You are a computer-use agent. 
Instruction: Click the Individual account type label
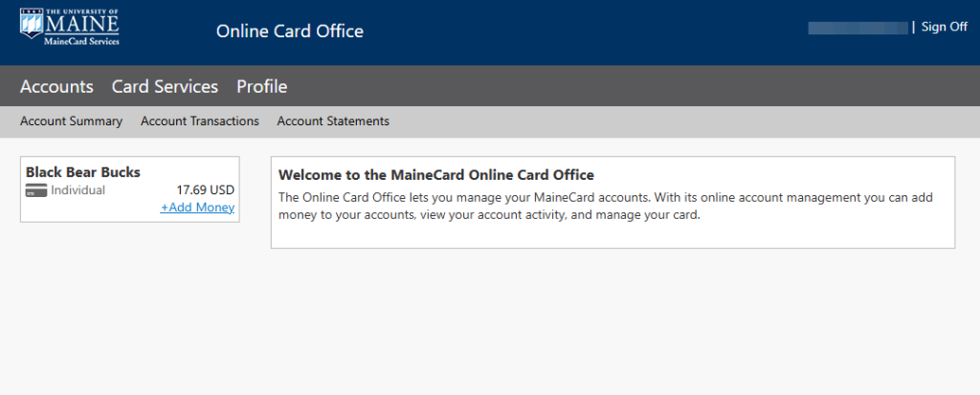coord(78,190)
